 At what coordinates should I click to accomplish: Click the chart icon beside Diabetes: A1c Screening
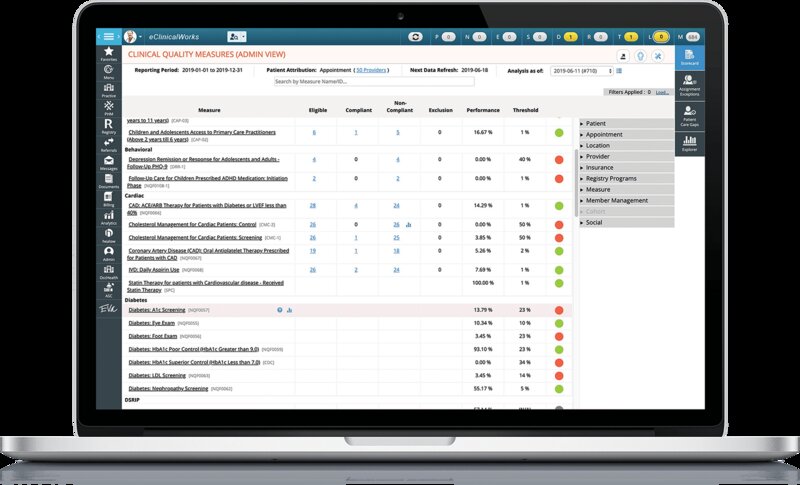pos(289,310)
